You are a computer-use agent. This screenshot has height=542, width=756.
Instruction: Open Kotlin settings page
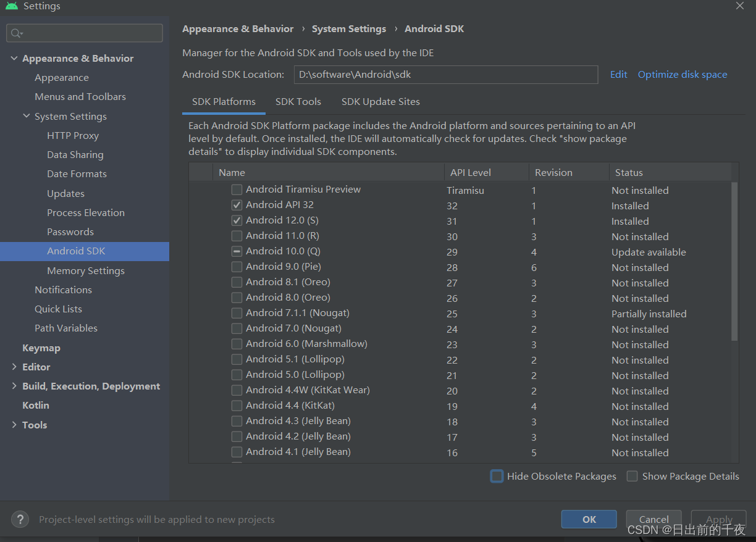36,405
